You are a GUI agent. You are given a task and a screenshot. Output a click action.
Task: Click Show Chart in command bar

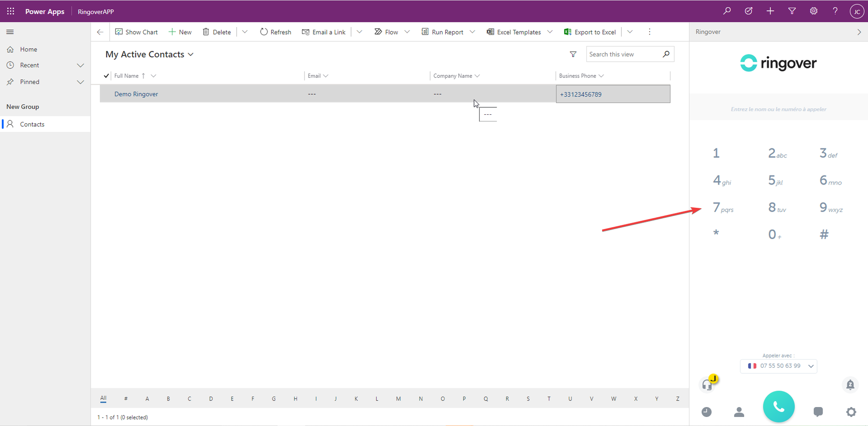point(136,32)
